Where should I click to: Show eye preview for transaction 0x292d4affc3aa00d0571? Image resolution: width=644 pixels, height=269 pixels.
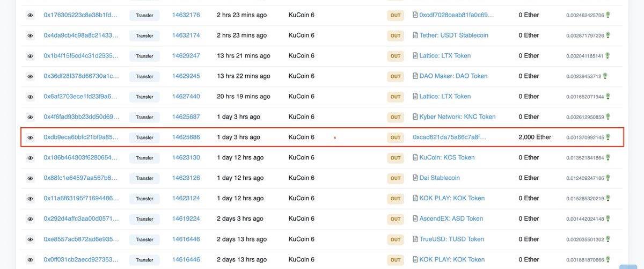[x=30, y=219]
